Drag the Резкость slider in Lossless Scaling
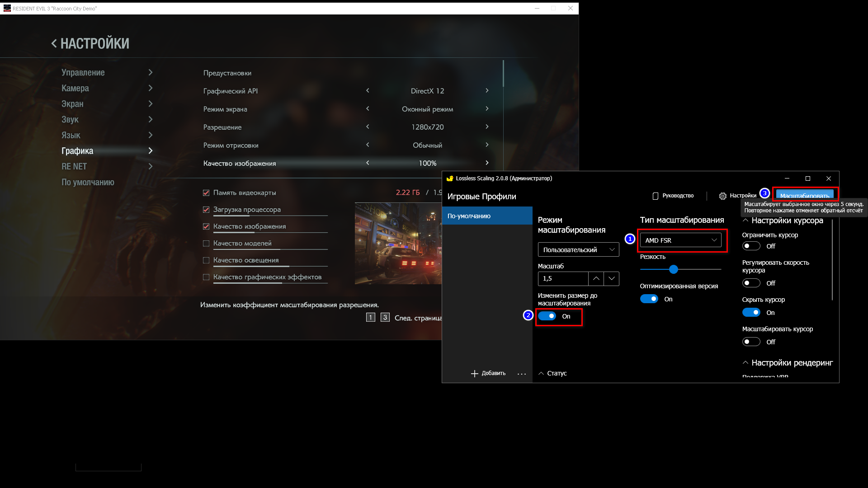 [x=673, y=269]
